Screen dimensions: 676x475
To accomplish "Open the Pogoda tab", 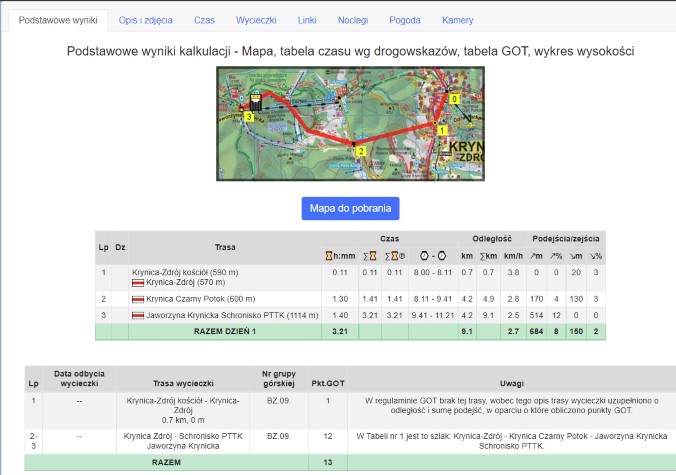I will pyautogui.click(x=405, y=20).
